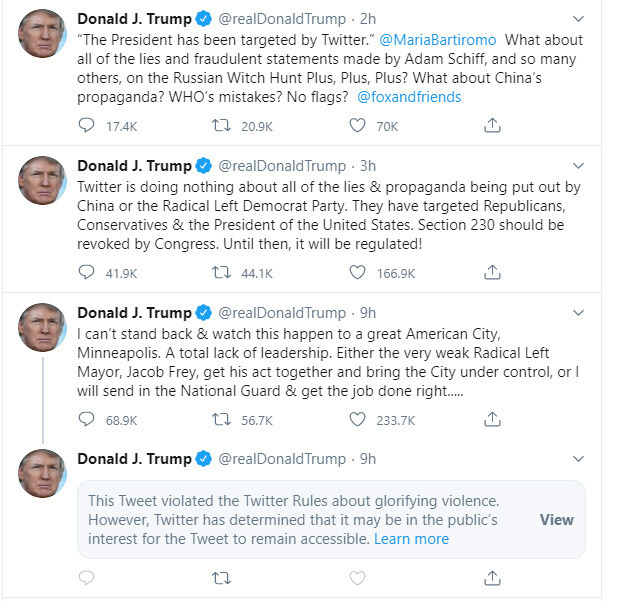Like the tweet with 70K likes
The height and width of the screenshot is (601, 617).
click(357, 126)
